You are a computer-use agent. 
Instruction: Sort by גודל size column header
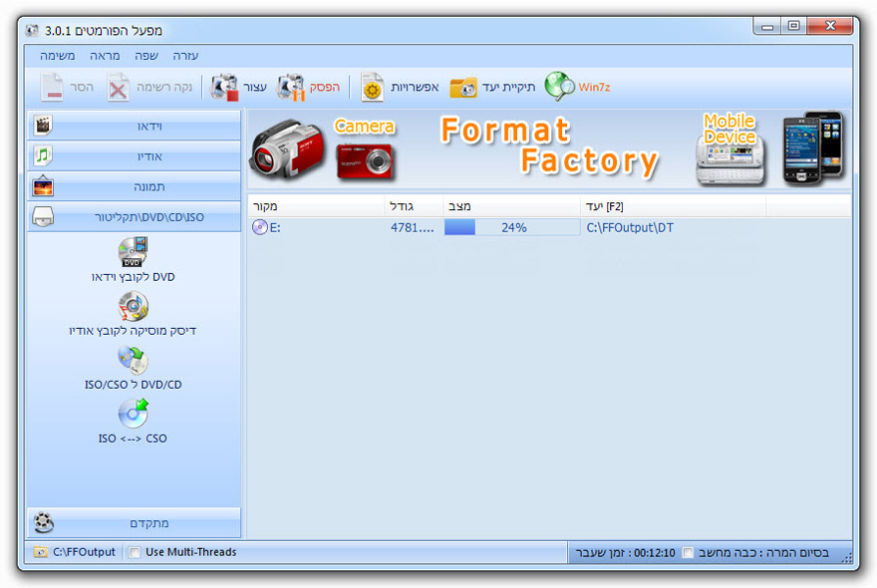point(414,206)
